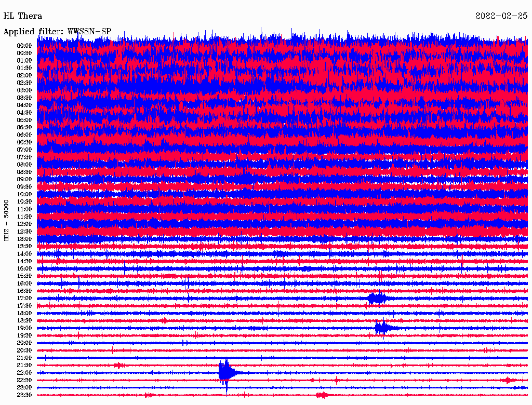Select the 11:00 time label
This screenshot has height=405, width=532.
click(x=24, y=209)
